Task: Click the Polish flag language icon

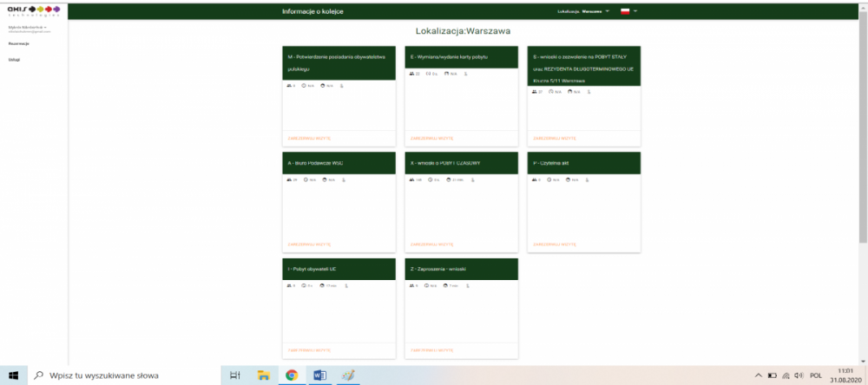Action: (x=624, y=11)
